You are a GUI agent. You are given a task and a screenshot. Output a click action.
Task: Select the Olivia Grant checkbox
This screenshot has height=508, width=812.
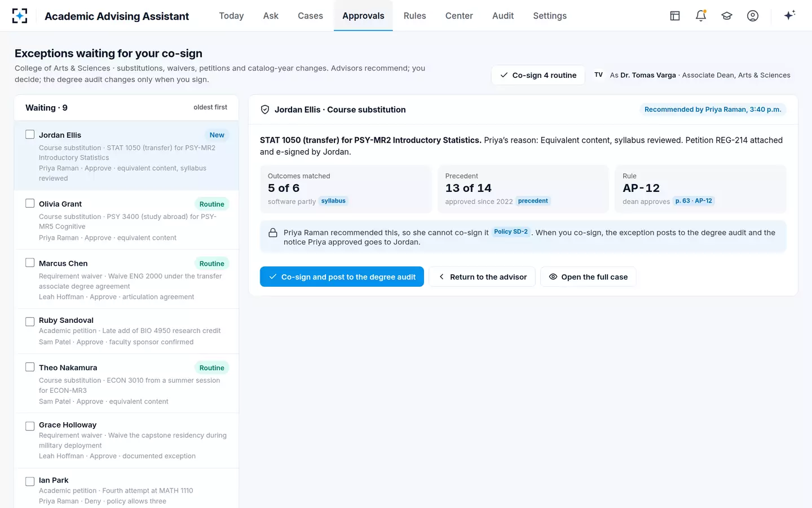30,203
